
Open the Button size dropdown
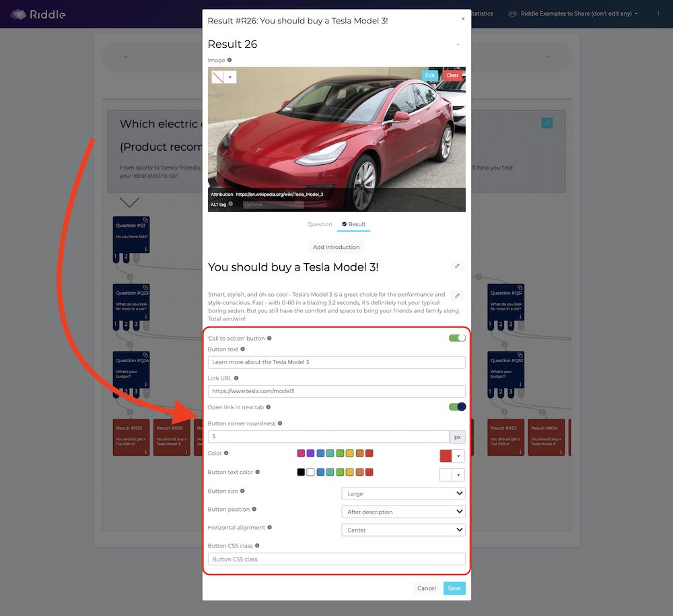(x=403, y=493)
